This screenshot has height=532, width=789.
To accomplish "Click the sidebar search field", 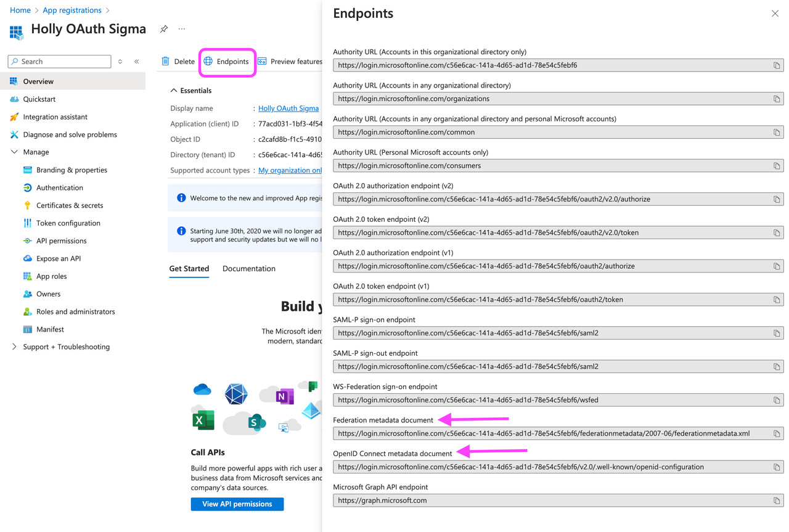I will tap(59, 61).
